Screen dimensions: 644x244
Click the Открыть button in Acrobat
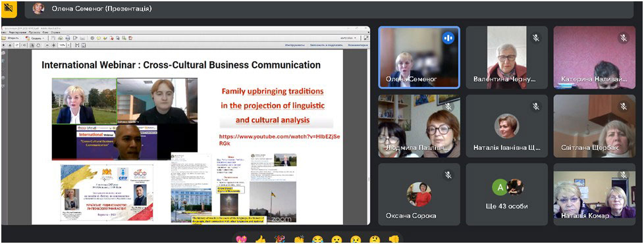click(x=11, y=37)
